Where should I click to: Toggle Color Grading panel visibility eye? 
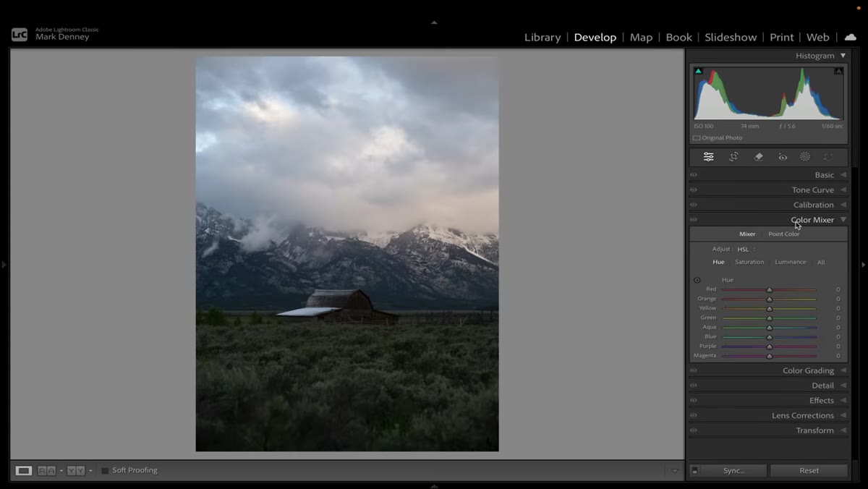tap(694, 370)
